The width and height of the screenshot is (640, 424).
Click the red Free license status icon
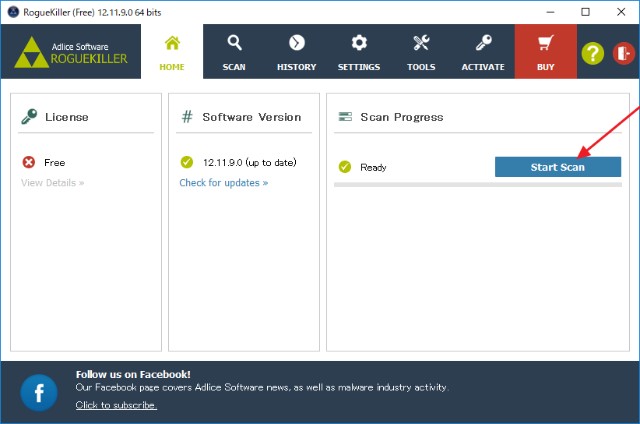(x=29, y=162)
